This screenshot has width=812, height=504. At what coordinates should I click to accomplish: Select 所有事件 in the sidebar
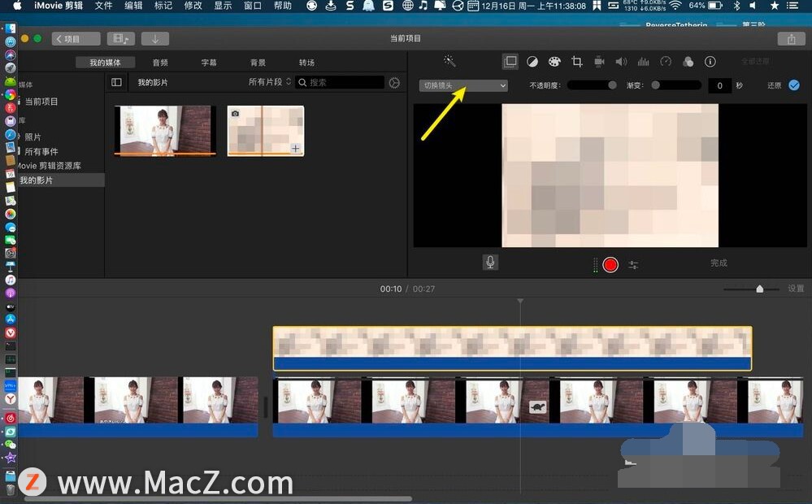(41, 151)
